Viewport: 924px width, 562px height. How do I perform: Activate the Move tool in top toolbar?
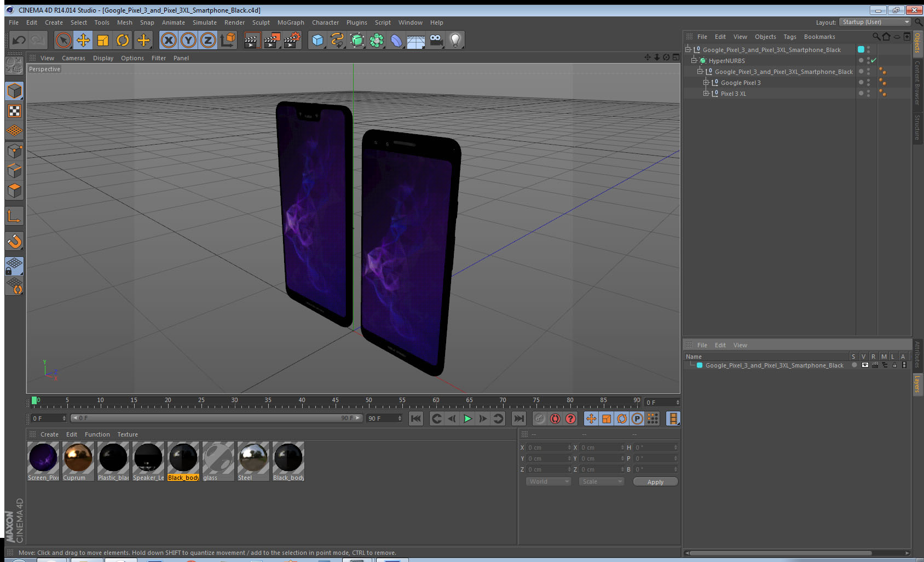click(x=83, y=40)
